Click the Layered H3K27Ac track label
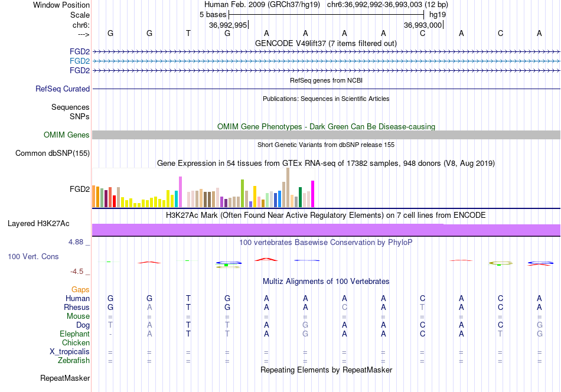This screenshot has width=561, height=392. click(x=38, y=224)
